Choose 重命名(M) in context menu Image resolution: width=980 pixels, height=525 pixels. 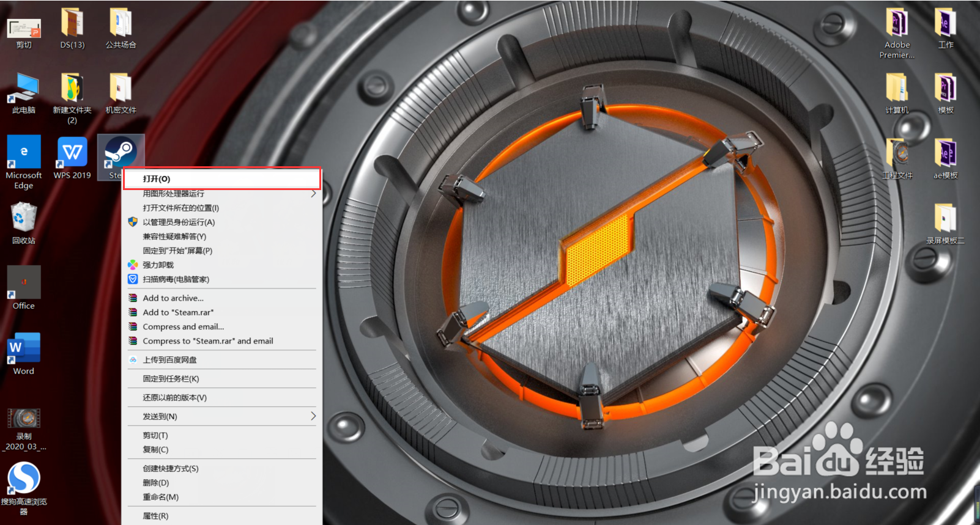point(222,497)
